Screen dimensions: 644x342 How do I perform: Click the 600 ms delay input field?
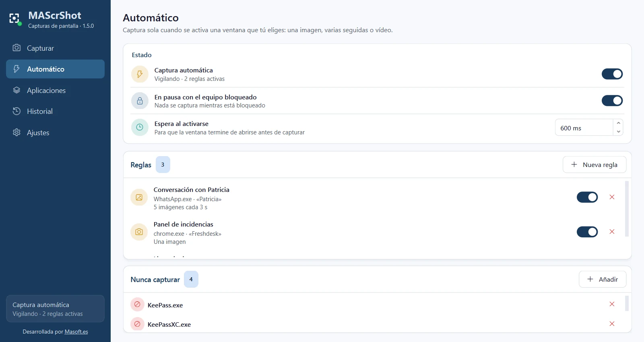[x=584, y=128]
